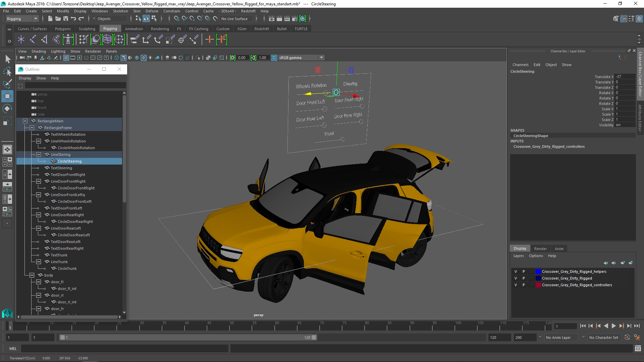Switch to the Animation shelf tab
This screenshot has height=362, width=644.
133,29
